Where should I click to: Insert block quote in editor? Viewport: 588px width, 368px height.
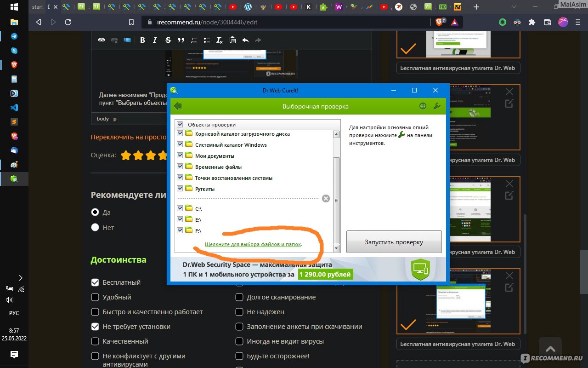click(x=181, y=40)
